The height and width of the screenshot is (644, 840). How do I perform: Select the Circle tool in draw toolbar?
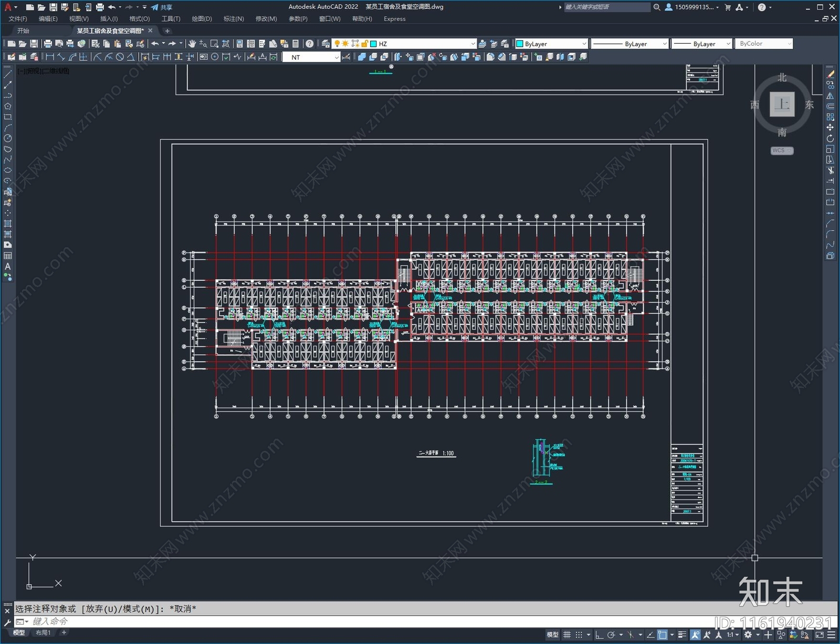(8, 138)
